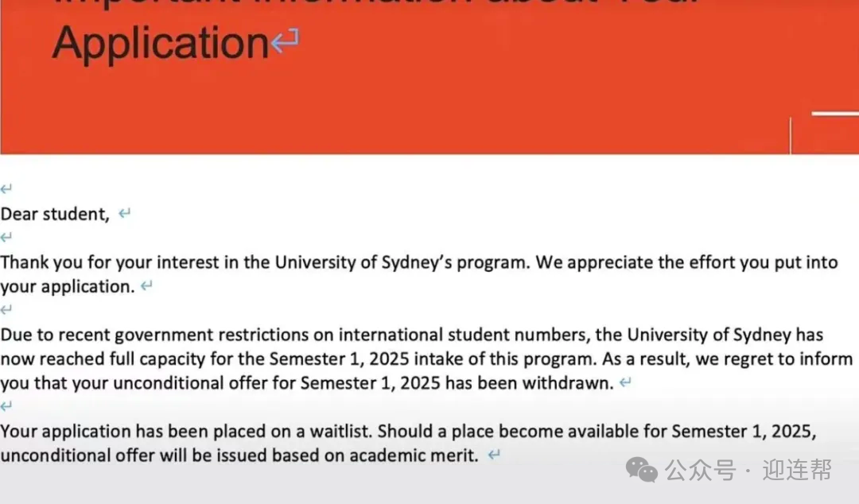Click the paragraph mark after "your application."

146,286
